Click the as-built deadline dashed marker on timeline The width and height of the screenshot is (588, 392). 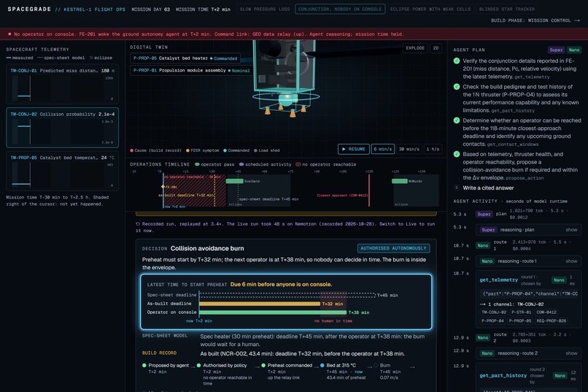click(214, 191)
